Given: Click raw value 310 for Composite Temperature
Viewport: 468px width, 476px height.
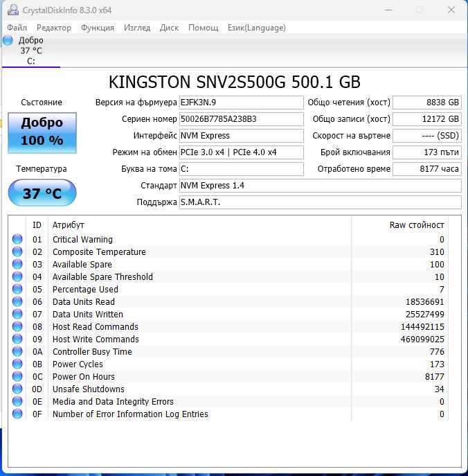Looking at the screenshot, I should (x=437, y=252).
